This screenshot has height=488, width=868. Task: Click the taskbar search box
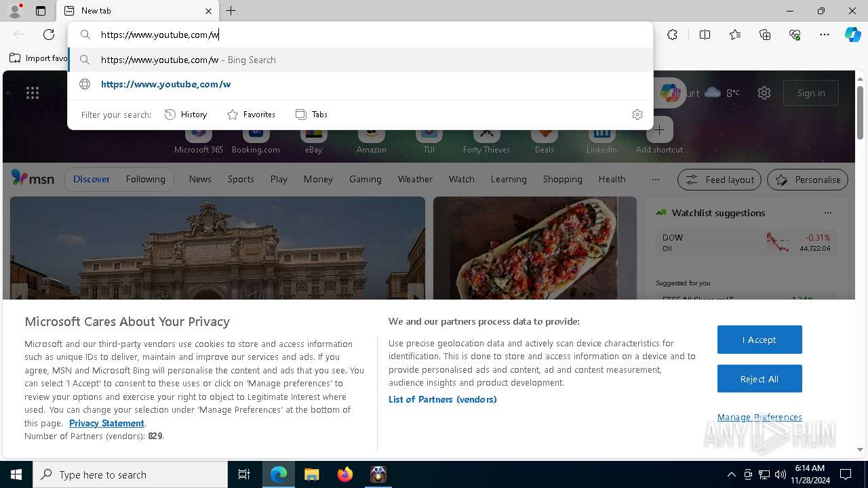click(x=130, y=474)
